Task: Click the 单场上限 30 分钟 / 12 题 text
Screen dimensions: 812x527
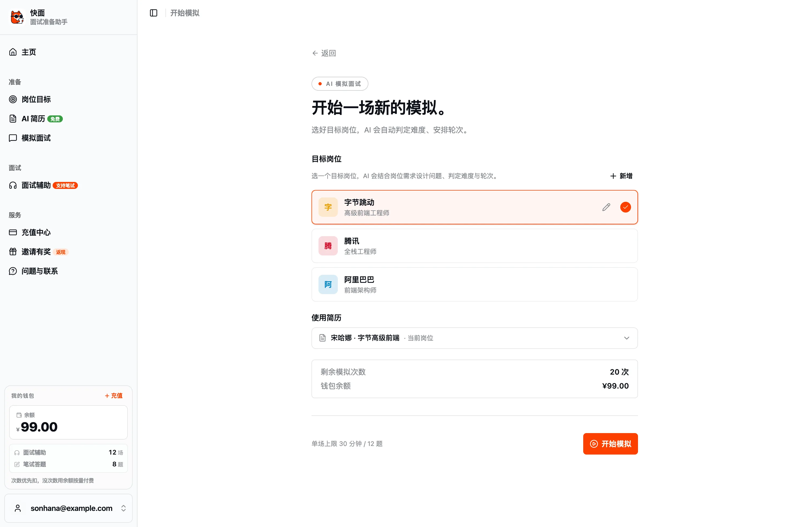Action: pyautogui.click(x=347, y=444)
